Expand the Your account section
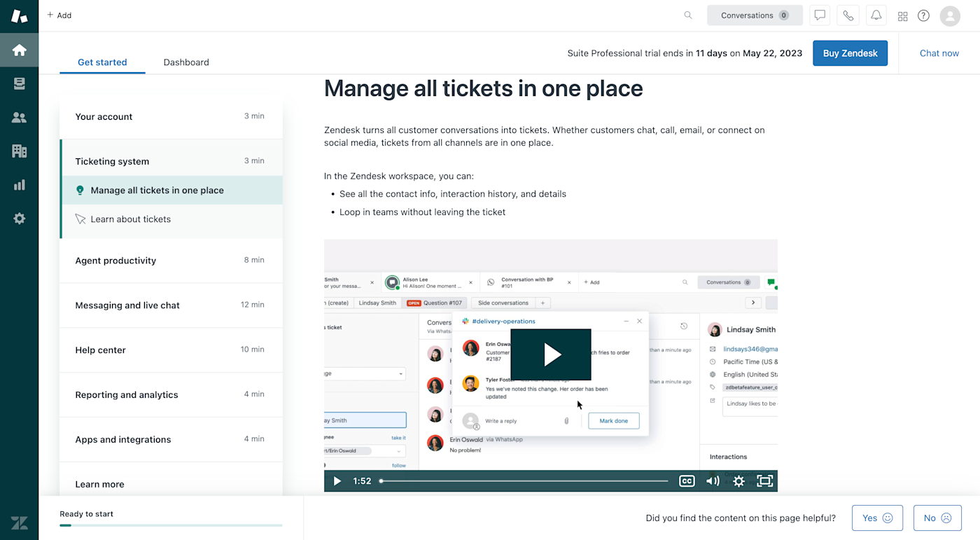 click(171, 117)
